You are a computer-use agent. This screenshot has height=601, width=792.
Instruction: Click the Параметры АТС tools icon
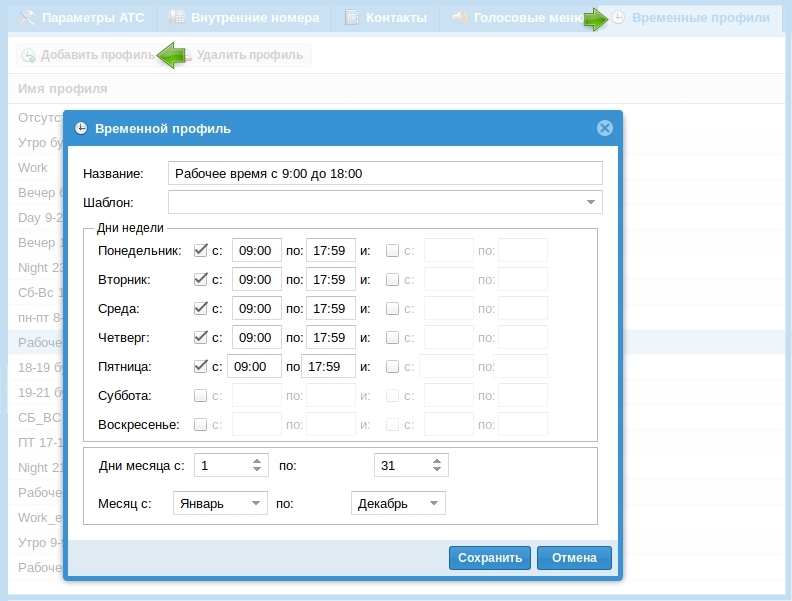(x=27, y=18)
